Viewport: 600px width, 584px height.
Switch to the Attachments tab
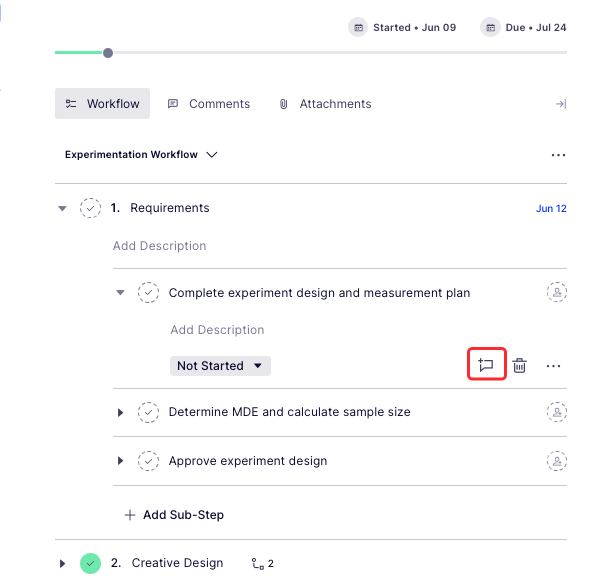pos(325,104)
